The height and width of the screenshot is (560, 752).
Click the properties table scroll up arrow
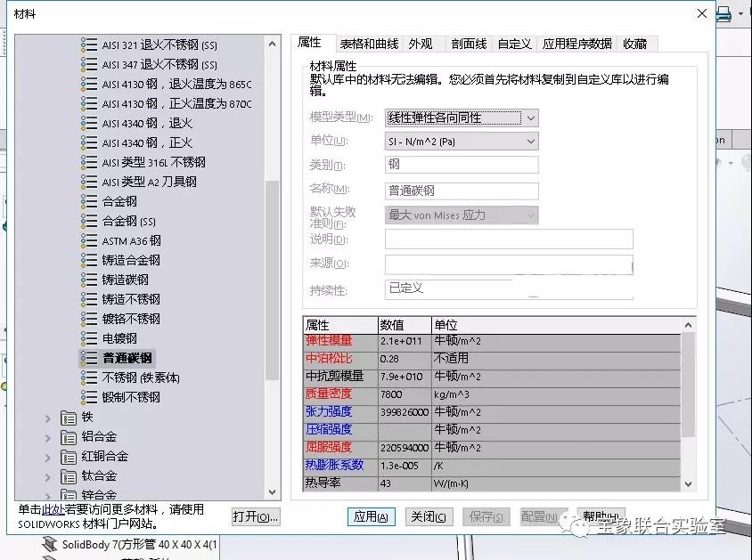point(688,325)
